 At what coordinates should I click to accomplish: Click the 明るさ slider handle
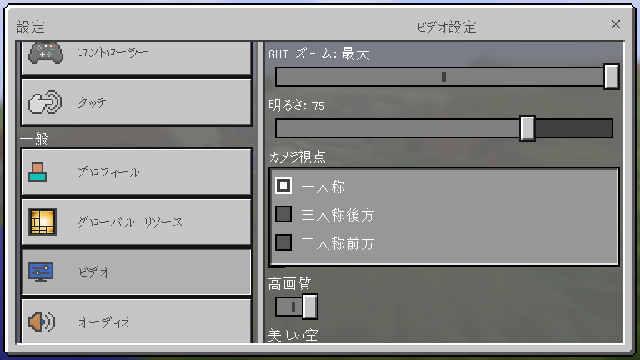[x=527, y=128]
